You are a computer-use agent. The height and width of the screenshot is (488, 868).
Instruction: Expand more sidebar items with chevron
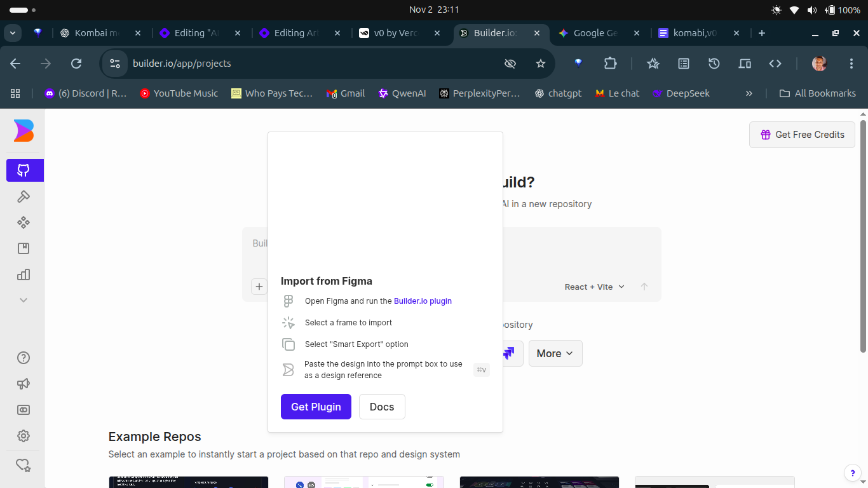(x=24, y=300)
